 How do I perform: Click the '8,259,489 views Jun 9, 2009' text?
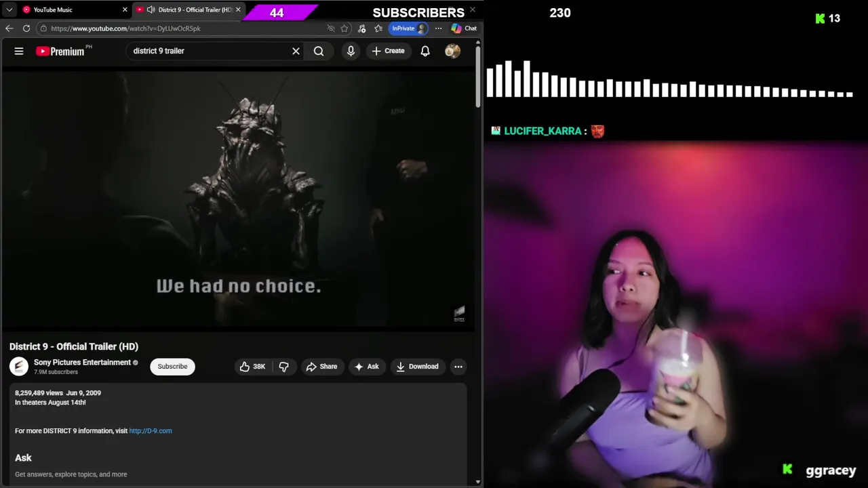(x=58, y=393)
